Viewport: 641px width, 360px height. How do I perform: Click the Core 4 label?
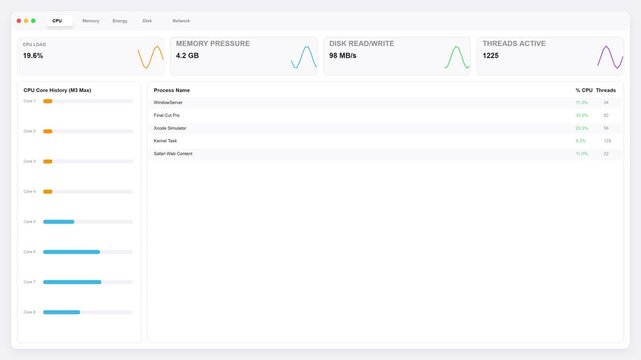29,192
